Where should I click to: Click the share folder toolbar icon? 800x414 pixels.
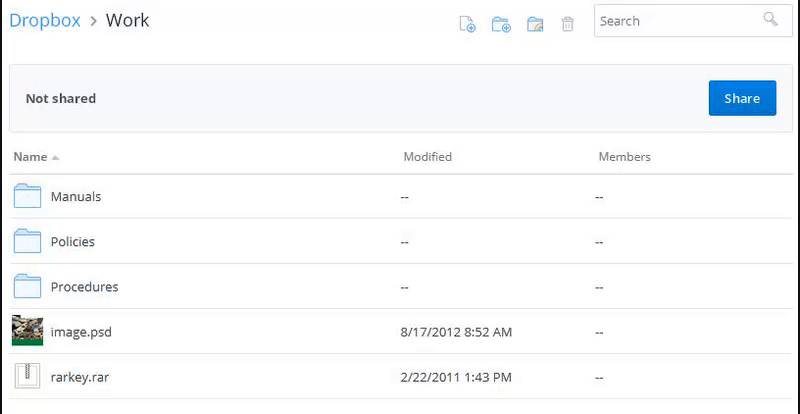coord(535,24)
